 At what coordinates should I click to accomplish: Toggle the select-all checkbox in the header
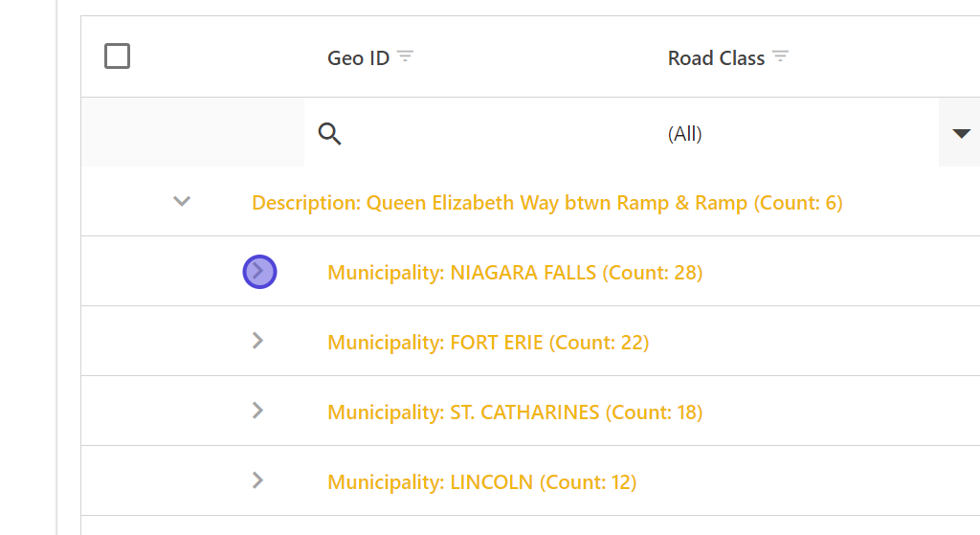coord(117,56)
